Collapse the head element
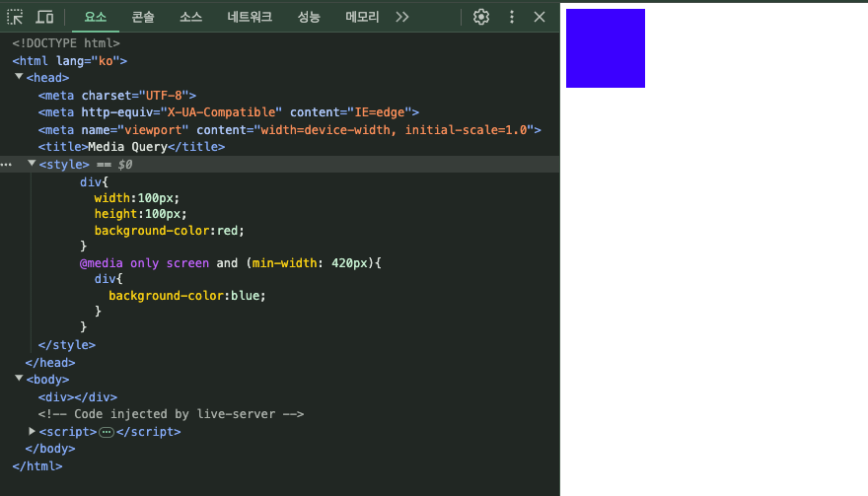 pyautogui.click(x=19, y=77)
